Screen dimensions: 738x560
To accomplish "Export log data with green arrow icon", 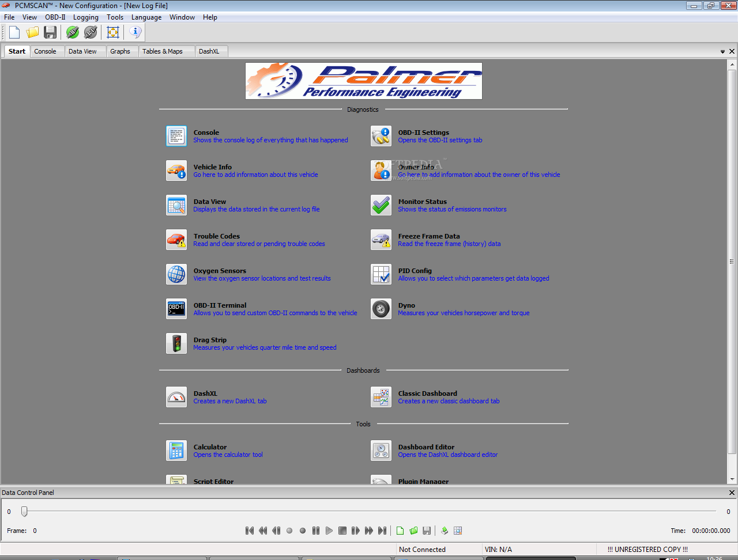I will (445, 531).
